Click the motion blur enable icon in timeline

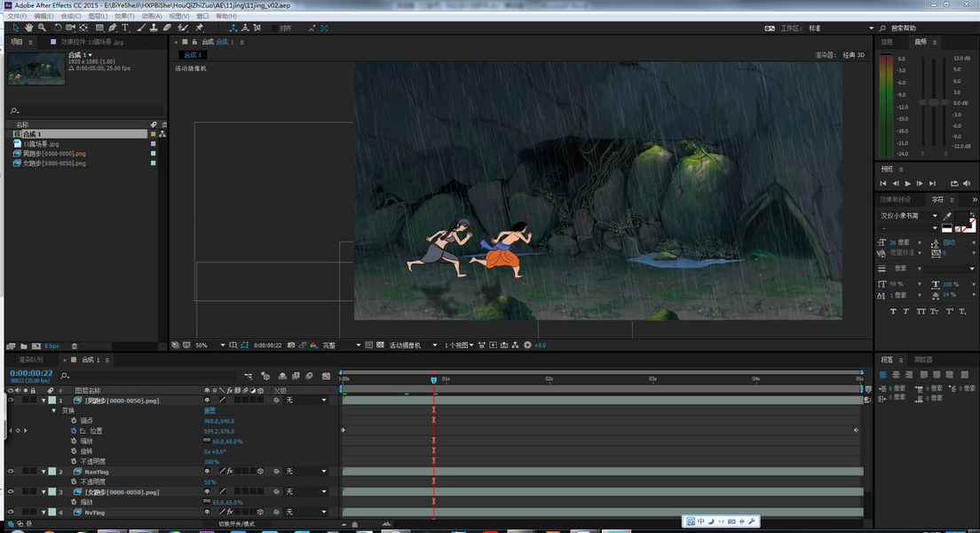tap(310, 376)
